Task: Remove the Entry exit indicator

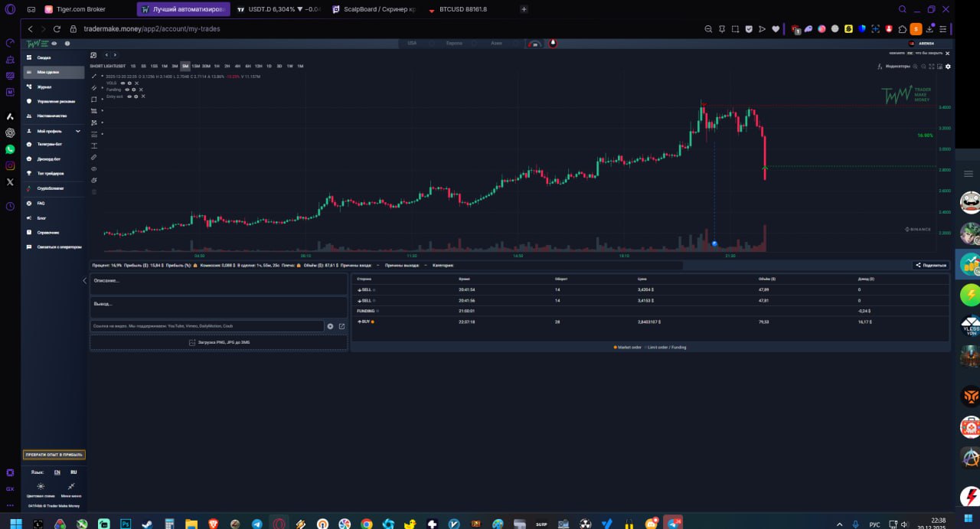Action: (x=143, y=96)
